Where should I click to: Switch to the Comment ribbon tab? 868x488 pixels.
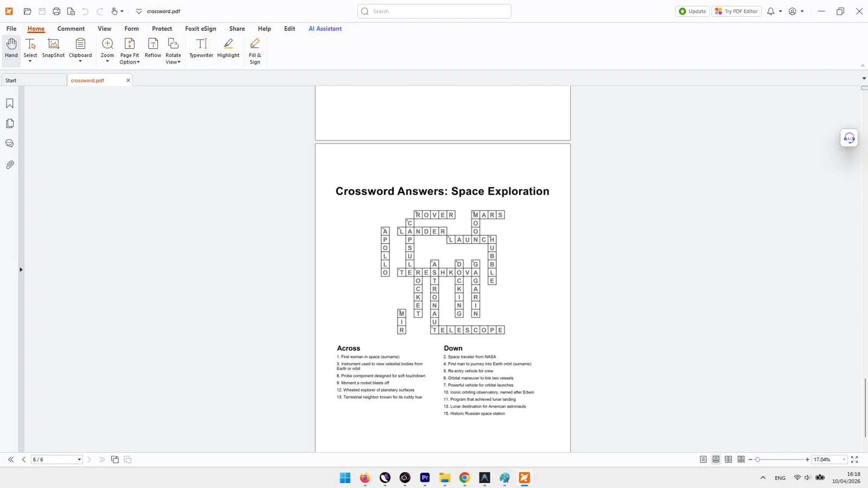71,29
